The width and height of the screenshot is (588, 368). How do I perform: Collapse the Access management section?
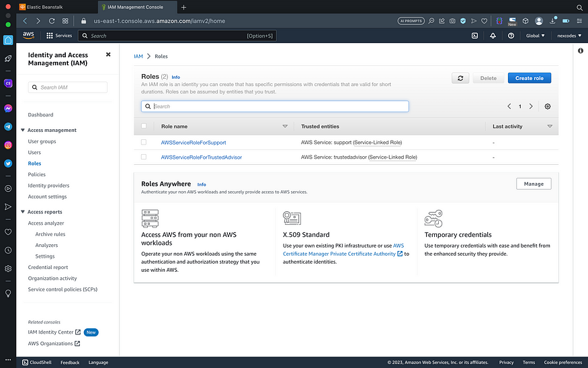[23, 130]
